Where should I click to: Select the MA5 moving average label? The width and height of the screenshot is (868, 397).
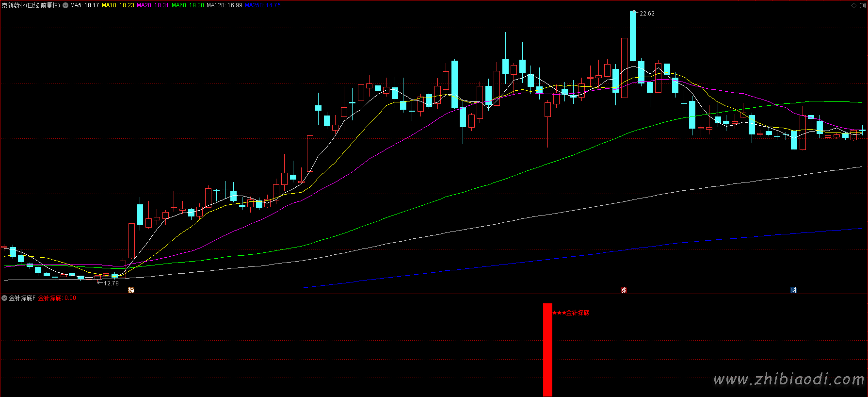pyautogui.click(x=84, y=5)
